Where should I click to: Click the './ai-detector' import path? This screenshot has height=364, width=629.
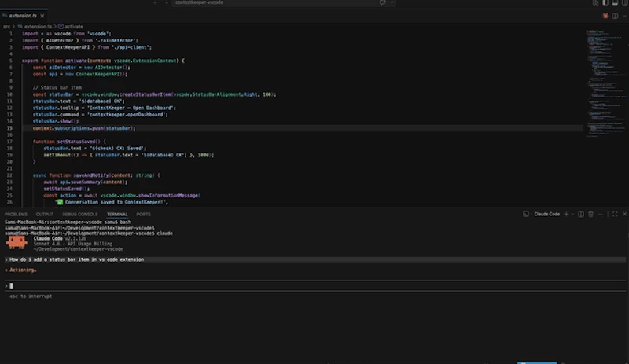pos(116,41)
